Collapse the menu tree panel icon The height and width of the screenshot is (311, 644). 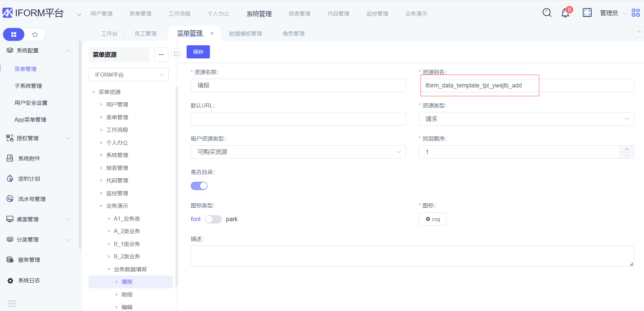pyautogui.click(x=176, y=54)
